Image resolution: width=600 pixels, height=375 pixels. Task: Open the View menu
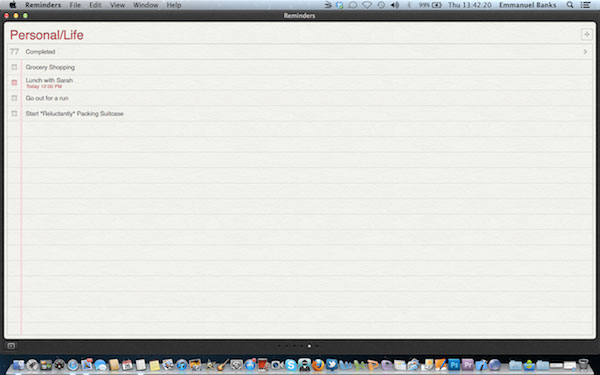point(117,5)
